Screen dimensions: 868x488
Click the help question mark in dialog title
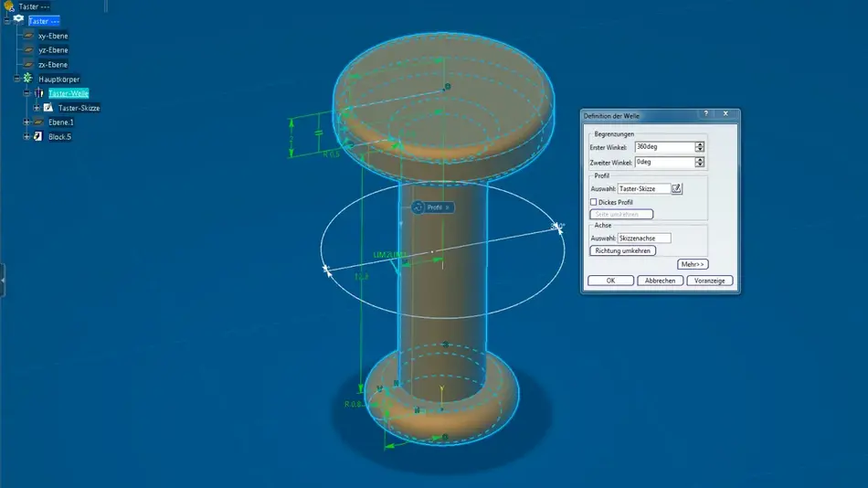[x=706, y=114]
